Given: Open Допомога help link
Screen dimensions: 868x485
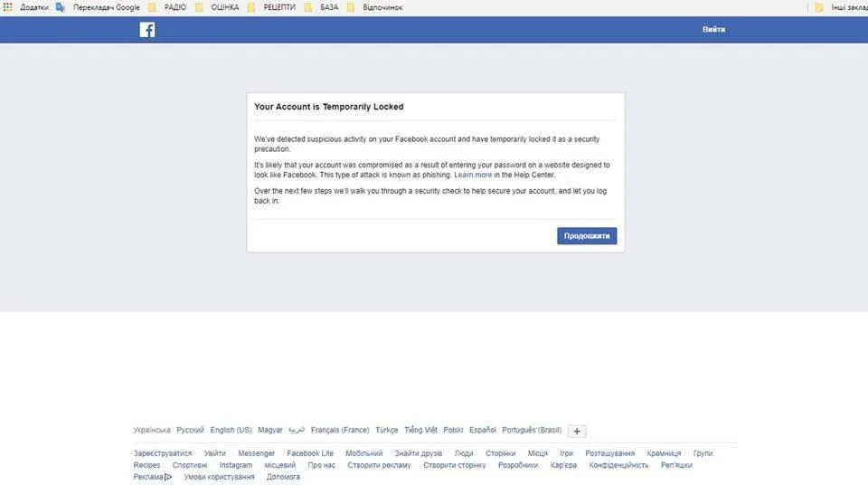Looking at the screenshot, I should pos(283,477).
